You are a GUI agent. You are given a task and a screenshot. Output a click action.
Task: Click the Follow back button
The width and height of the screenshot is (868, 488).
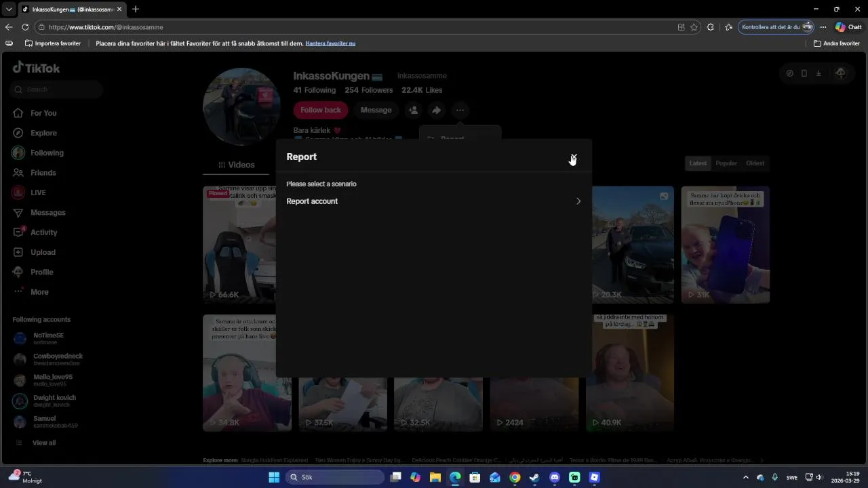(x=321, y=110)
